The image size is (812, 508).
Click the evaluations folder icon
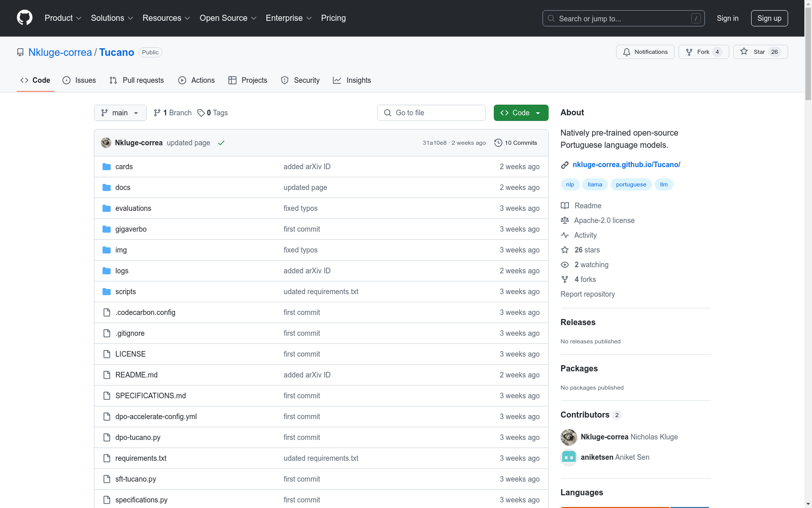107,208
